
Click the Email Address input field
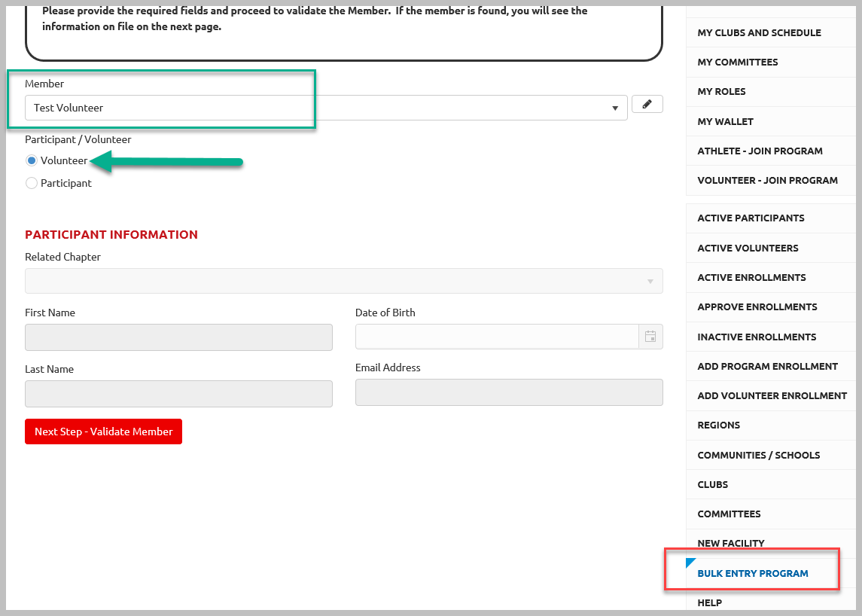[x=509, y=392]
